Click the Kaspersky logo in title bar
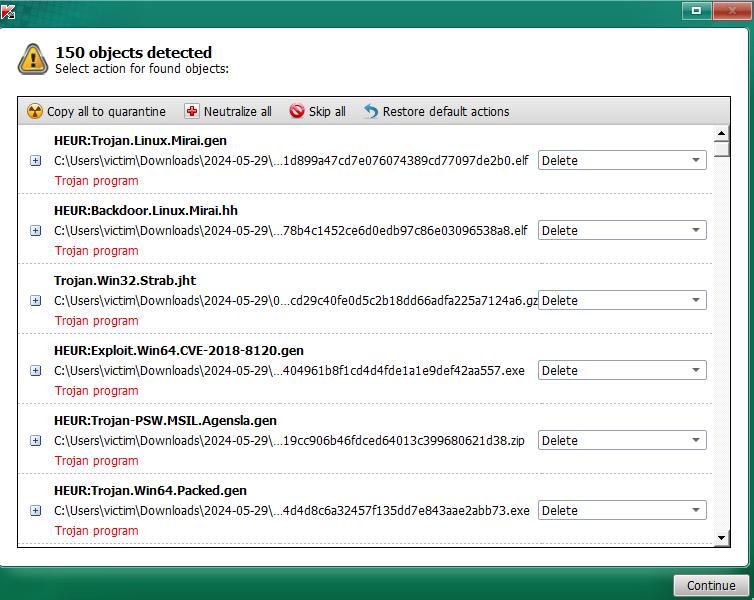Image resolution: width=754 pixels, height=600 pixels. (8, 12)
